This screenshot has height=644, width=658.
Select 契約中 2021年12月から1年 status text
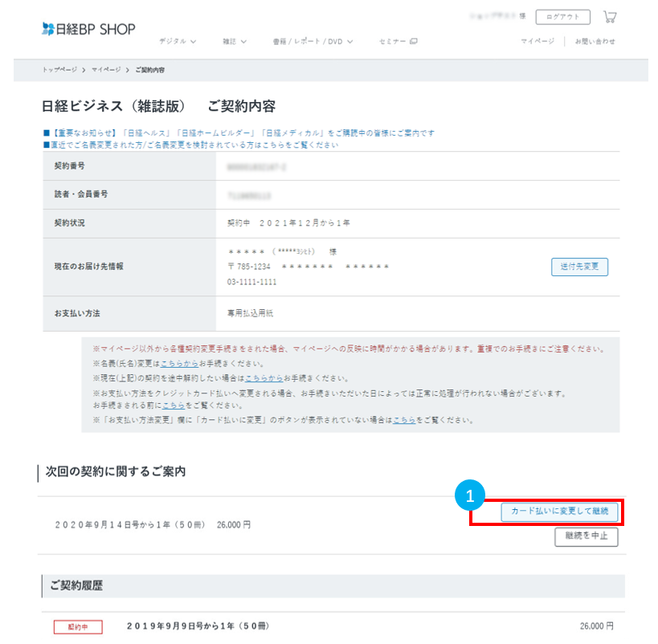coord(288,222)
